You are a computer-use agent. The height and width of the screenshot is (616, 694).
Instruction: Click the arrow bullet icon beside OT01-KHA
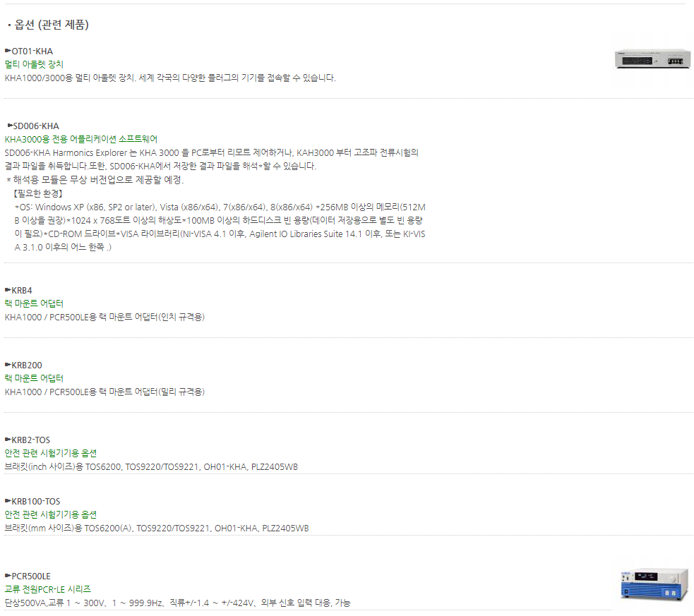(x=8, y=51)
